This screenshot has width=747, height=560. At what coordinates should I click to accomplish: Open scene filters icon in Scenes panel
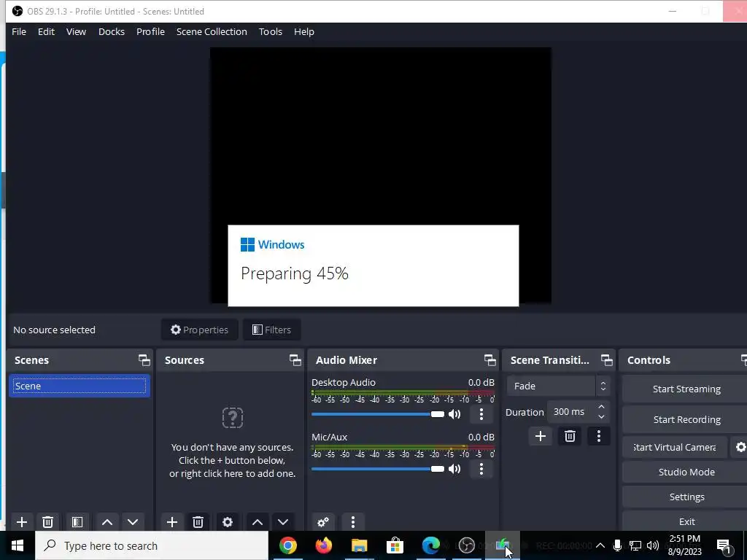click(x=77, y=522)
